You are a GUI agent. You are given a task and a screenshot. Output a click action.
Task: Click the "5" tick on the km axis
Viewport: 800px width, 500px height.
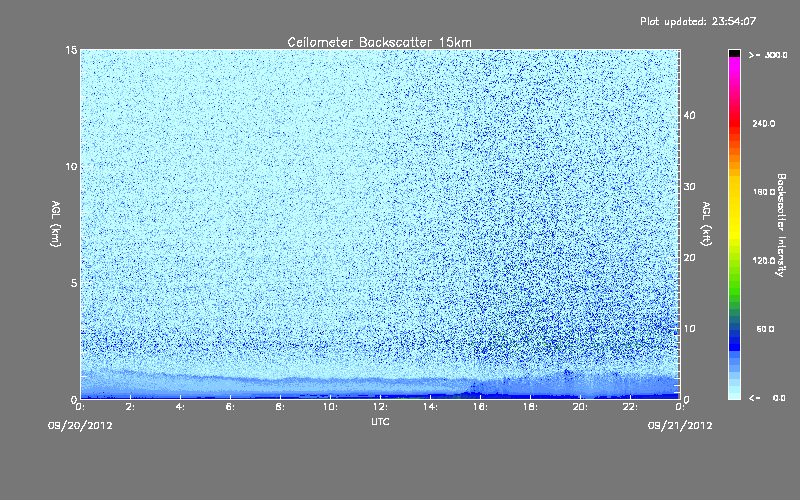coord(74,283)
